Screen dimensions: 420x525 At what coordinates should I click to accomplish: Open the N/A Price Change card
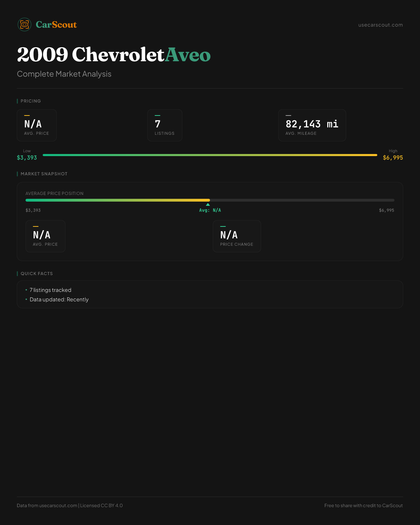[x=237, y=236]
